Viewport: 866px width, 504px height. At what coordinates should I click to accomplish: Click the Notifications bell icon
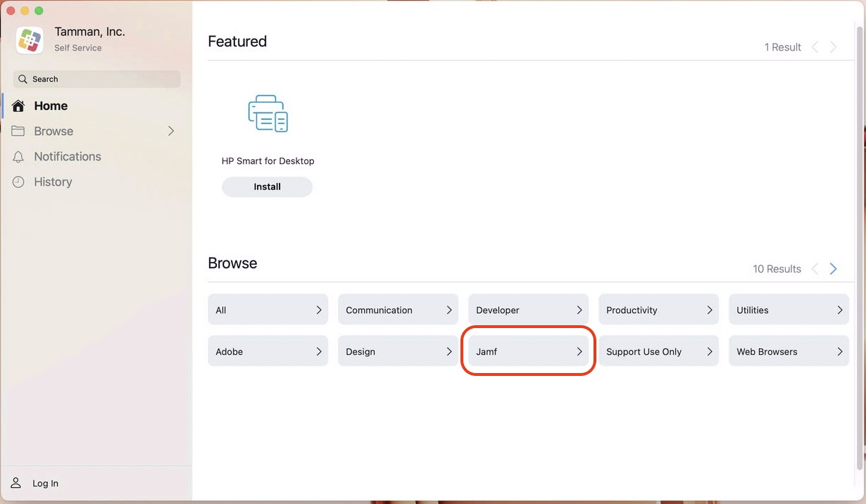point(18,157)
